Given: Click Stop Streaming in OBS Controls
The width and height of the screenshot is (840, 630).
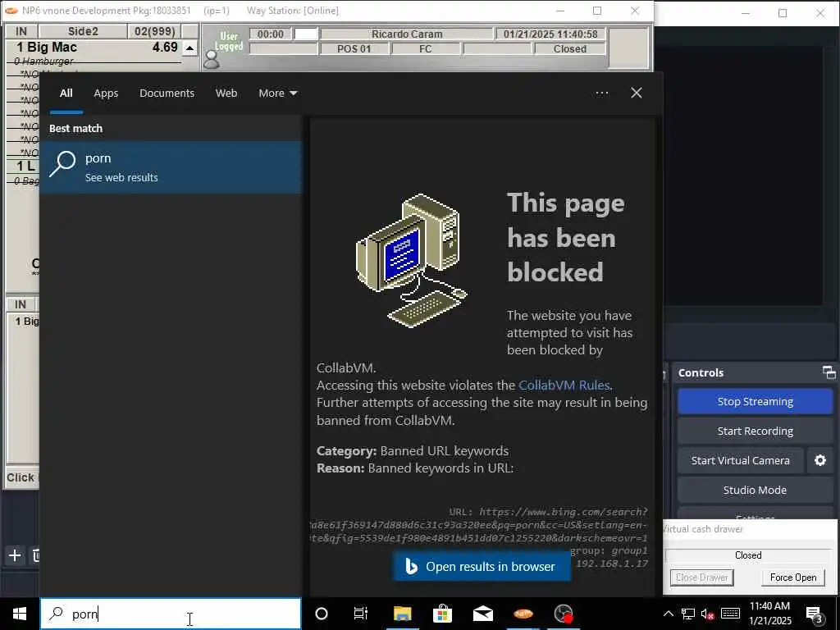Looking at the screenshot, I should click(755, 401).
